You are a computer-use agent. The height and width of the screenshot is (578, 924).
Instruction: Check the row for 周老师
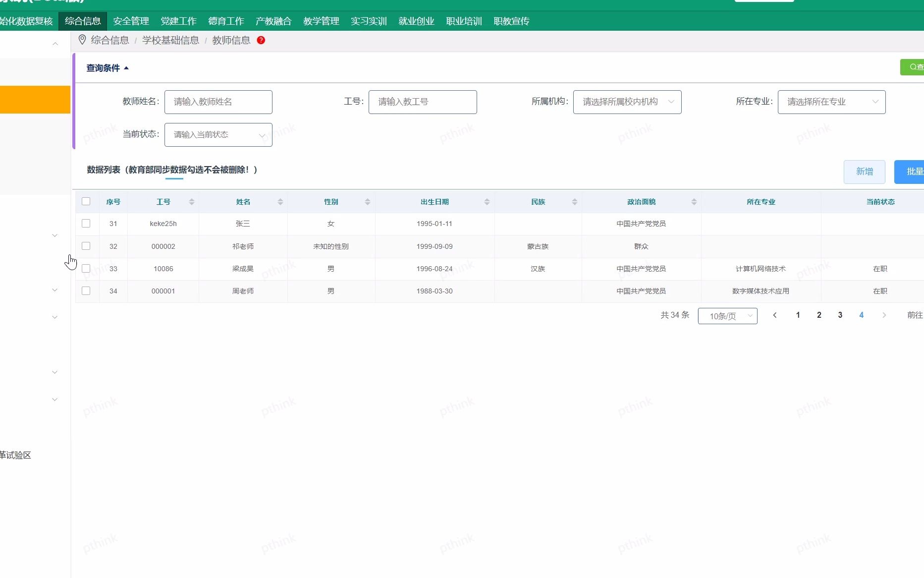pos(86,290)
